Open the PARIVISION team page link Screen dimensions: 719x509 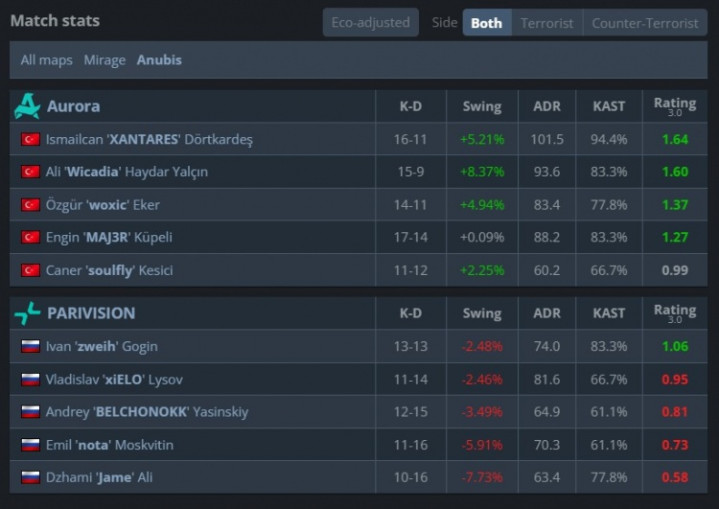pos(91,313)
